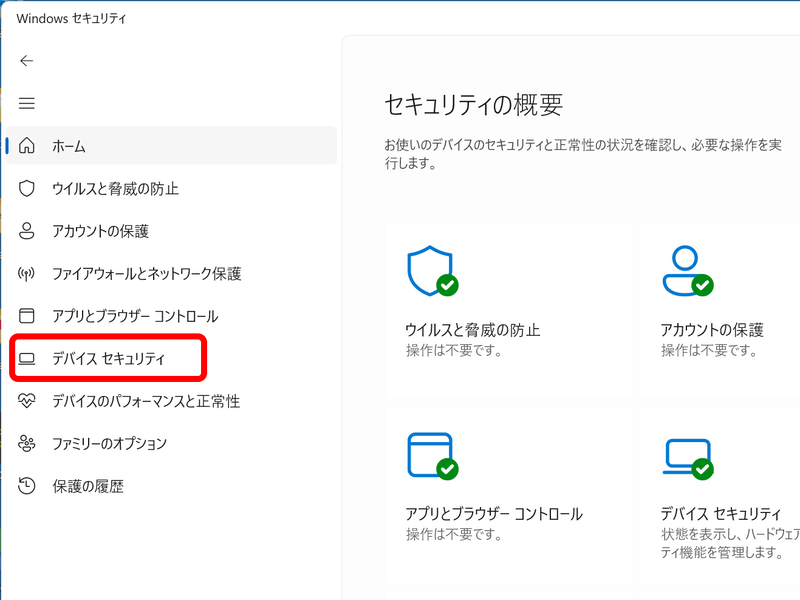Click 操作は不要です under virus tile
The image size is (800, 600).
click(454, 351)
